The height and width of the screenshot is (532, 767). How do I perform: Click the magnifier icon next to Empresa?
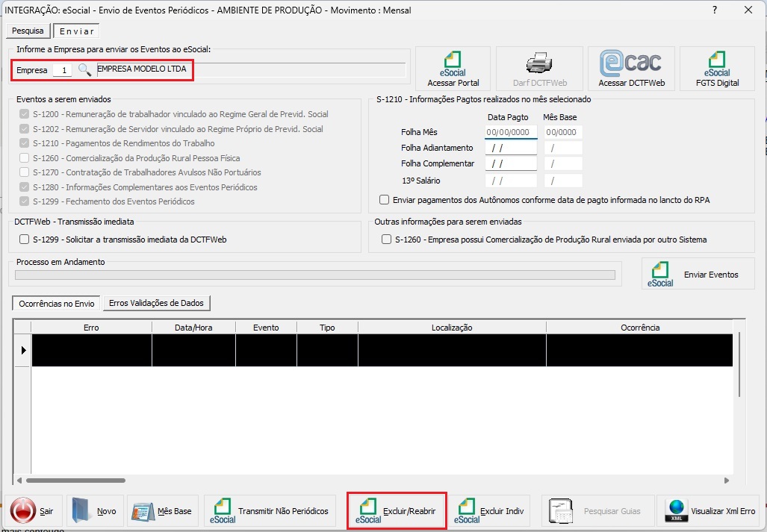tap(84, 70)
